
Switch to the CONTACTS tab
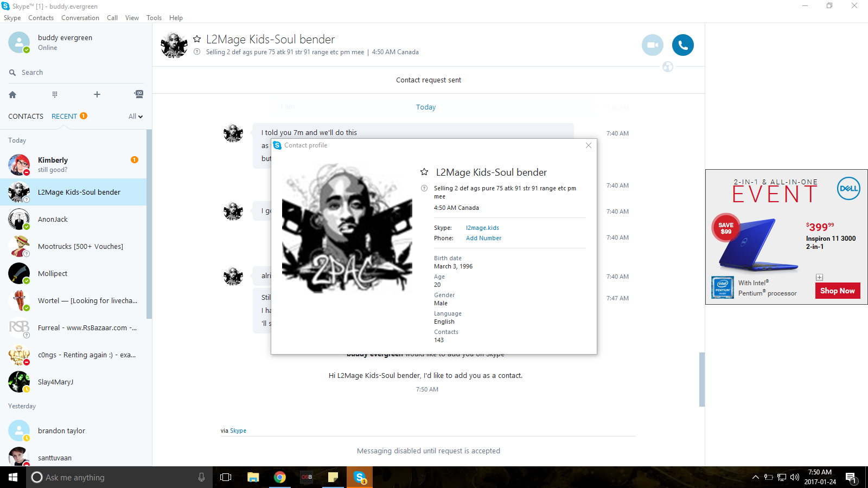point(25,117)
